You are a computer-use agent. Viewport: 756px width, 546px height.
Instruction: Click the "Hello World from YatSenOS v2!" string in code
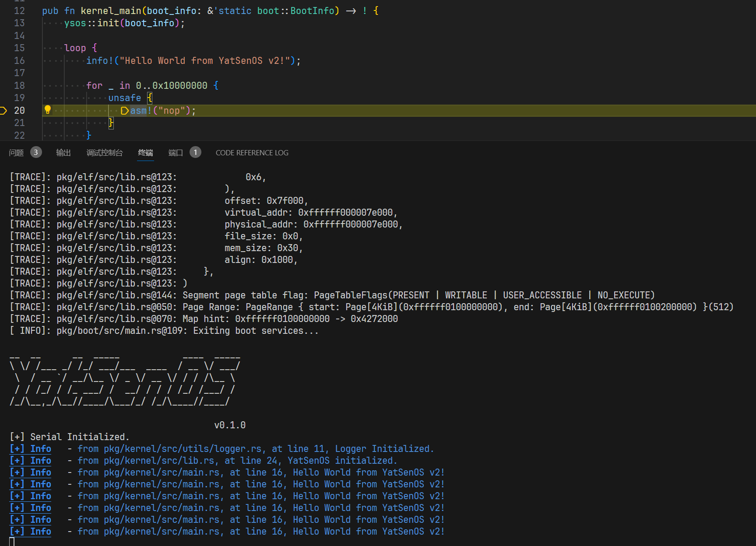pyautogui.click(x=205, y=61)
